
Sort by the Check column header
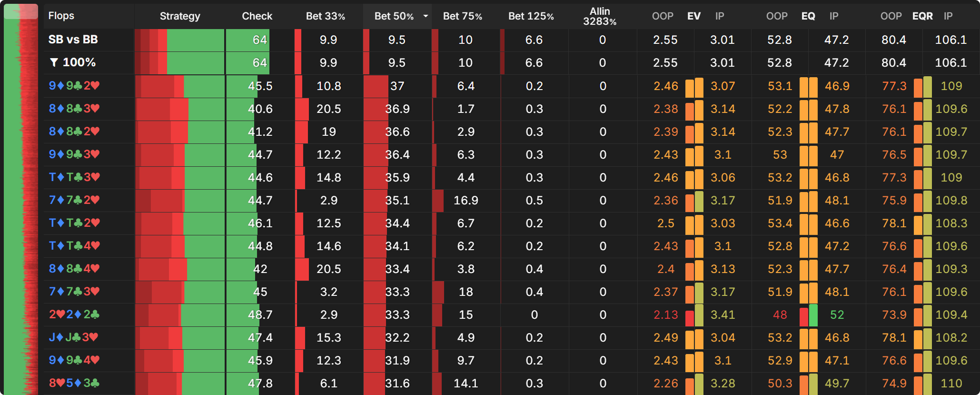point(257,16)
